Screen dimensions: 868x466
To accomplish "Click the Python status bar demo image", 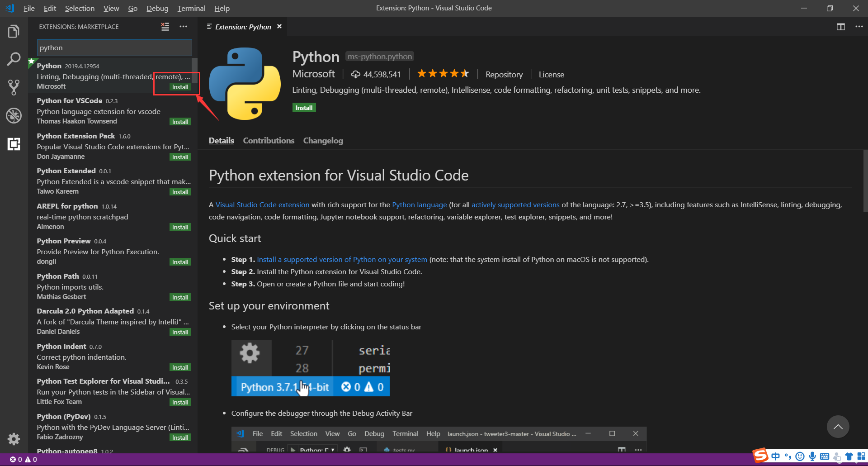I will pos(311,368).
